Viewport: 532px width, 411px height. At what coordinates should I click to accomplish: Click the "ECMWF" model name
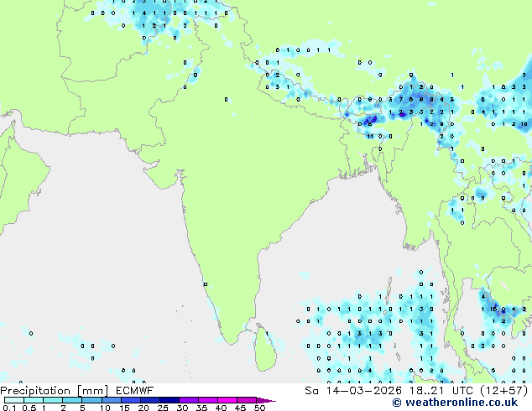pos(134,391)
